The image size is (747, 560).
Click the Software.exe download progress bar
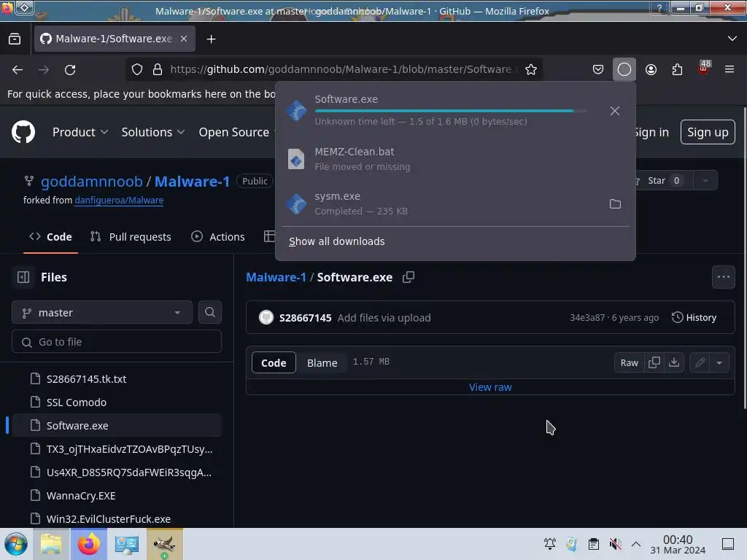pos(450,111)
